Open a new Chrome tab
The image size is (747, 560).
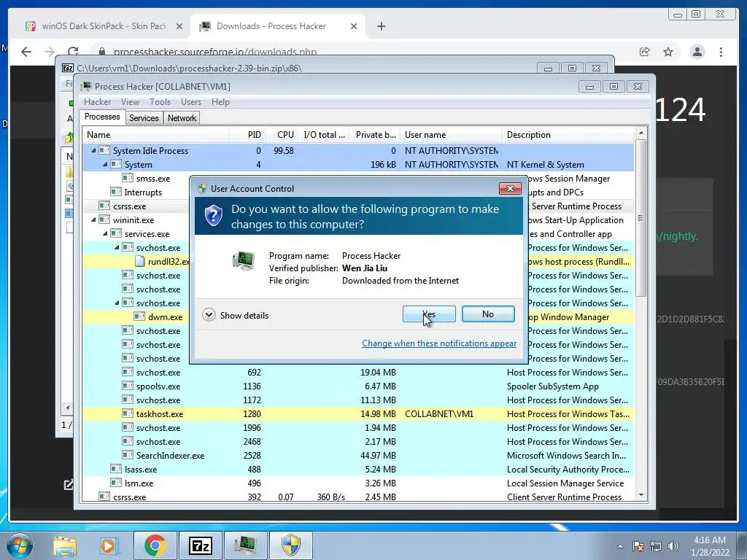pyautogui.click(x=381, y=26)
